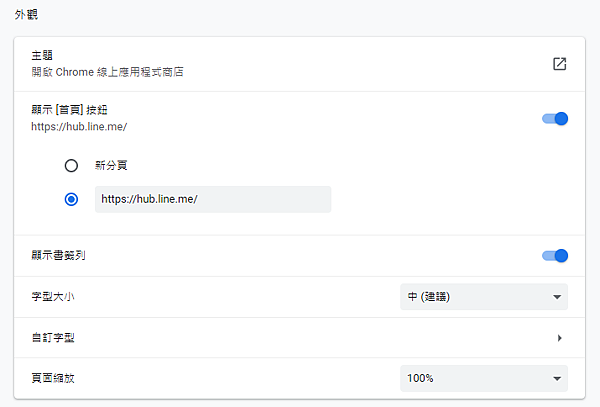
Task: Open the 100% page zoom dropdown
Action: [x=484, y=379]
